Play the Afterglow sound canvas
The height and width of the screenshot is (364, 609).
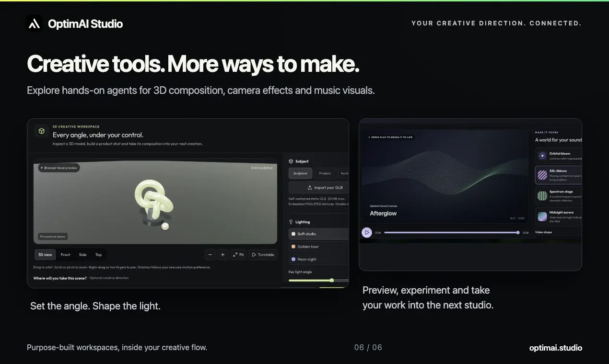click(x=367, y=232)
